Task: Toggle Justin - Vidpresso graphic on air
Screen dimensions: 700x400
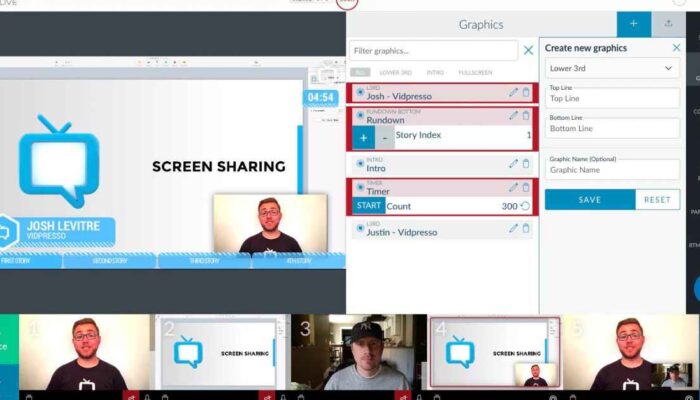Action: [x=360, y=228]
